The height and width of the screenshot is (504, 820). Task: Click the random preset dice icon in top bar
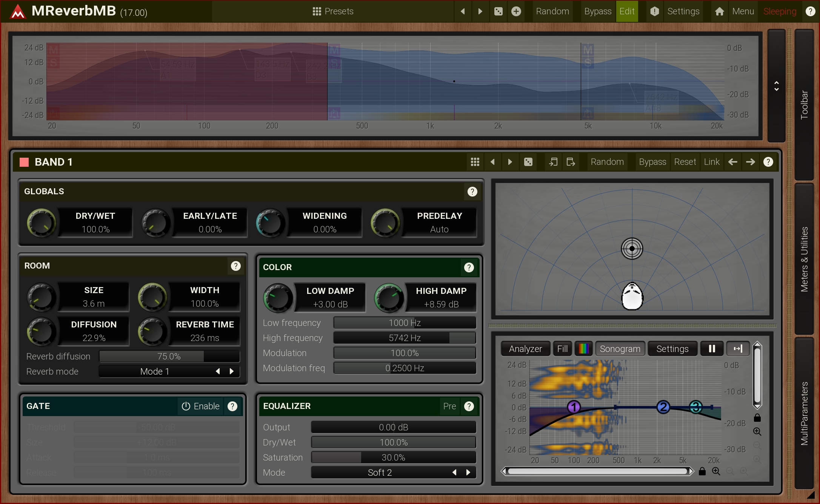click(x=498, y=11)
